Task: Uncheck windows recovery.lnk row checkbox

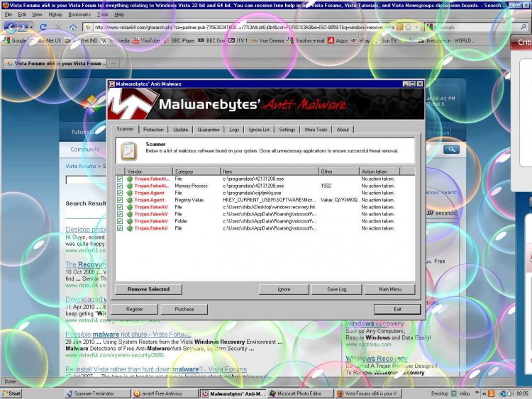Action: pyautogui.click(x=120, y=207)
